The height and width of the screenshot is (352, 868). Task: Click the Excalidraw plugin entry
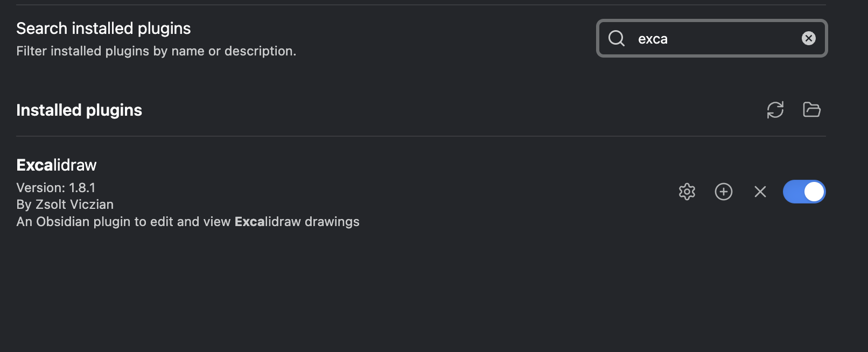coord(56,165)
